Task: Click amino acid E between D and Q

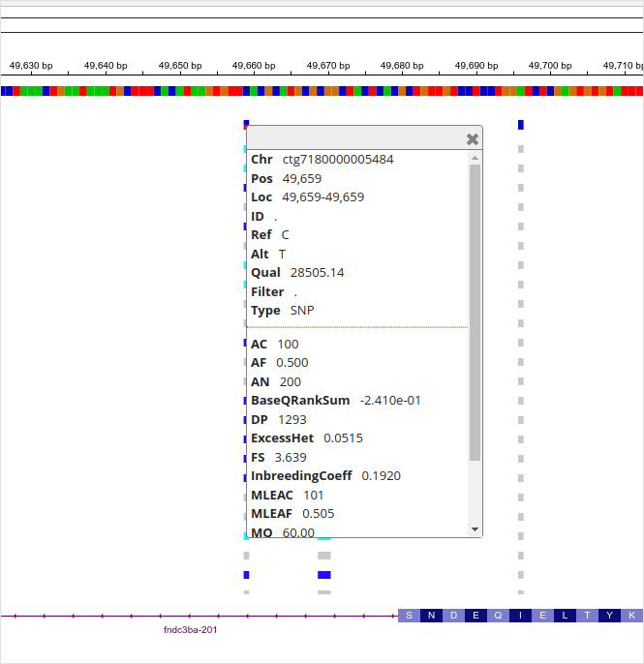Action: 475,616
